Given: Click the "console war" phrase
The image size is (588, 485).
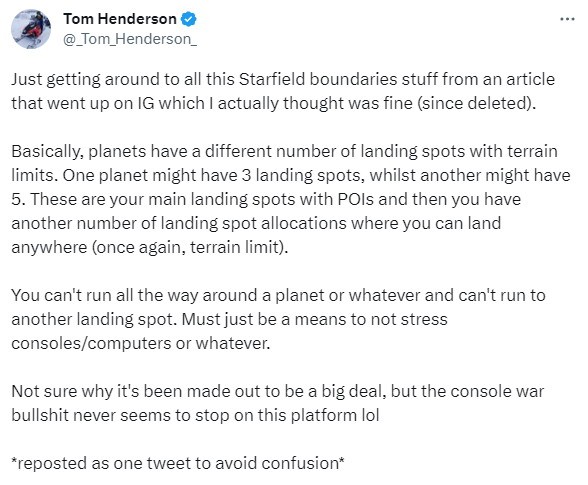Looking at the screenshot, I should click(x=497, y=391).
